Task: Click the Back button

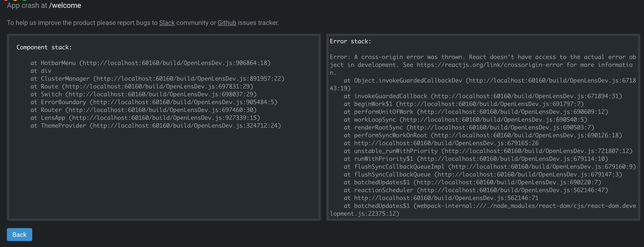Action: [20, 235]
